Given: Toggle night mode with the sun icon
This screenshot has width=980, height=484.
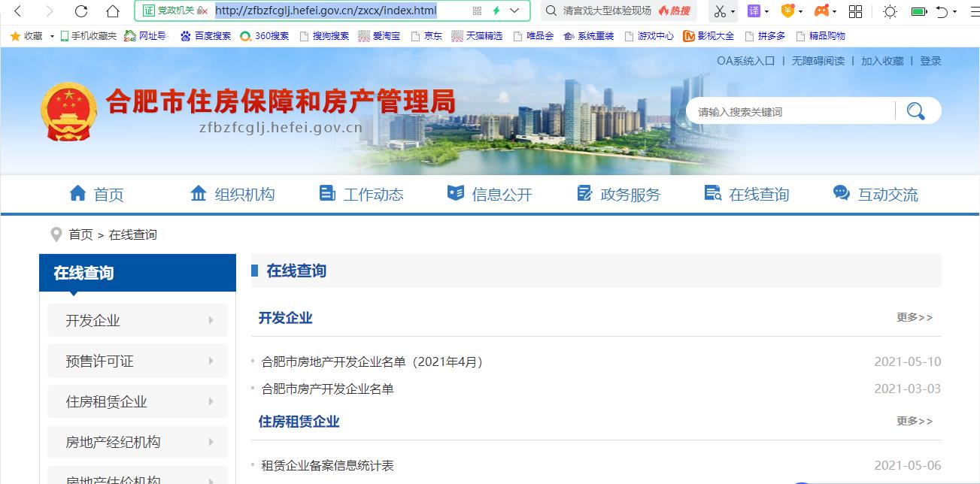Looking at the screenshot, I should [x=890, y=11].
